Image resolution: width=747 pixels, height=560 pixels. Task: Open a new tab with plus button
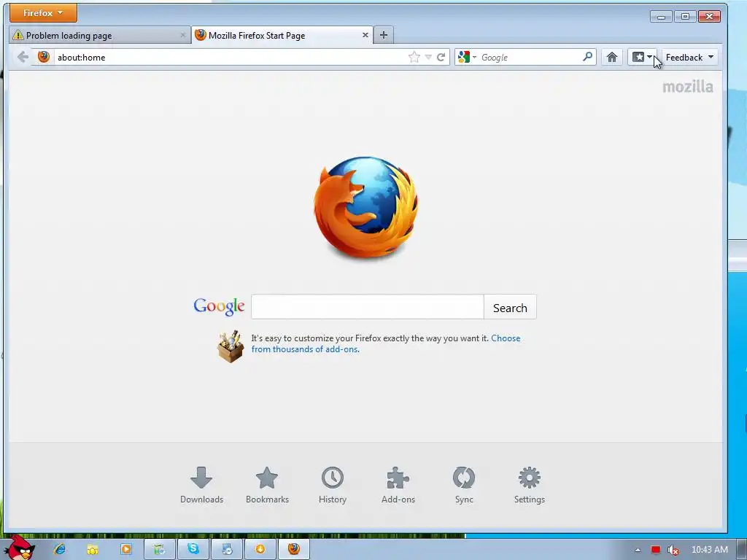pos(384,35)
